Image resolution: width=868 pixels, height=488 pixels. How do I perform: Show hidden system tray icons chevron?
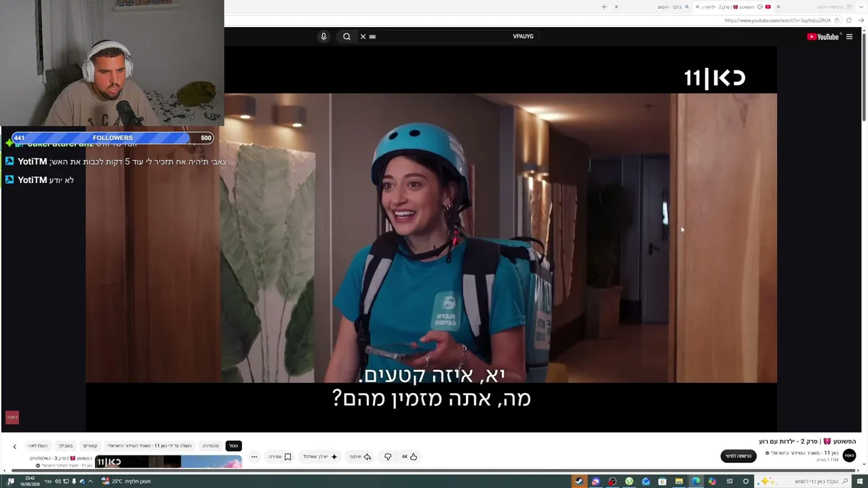pos(90,481)
